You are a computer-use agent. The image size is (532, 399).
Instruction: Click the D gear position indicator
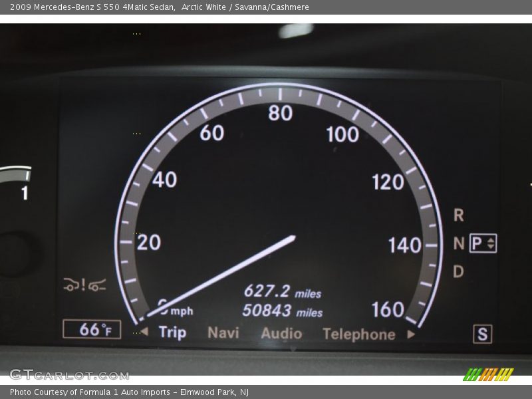pos(458,271)
